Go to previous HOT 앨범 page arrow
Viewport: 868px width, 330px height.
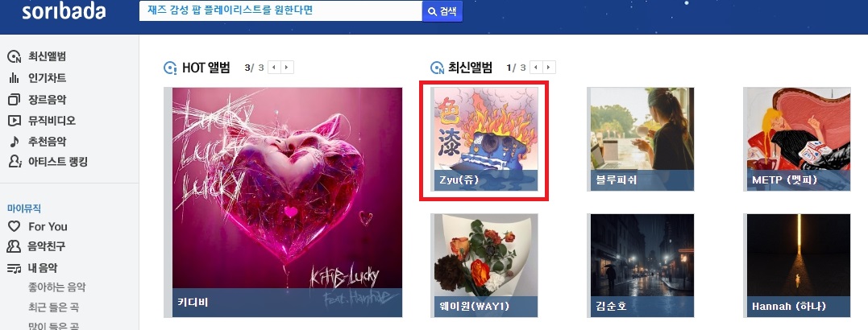tap(275, 68)
